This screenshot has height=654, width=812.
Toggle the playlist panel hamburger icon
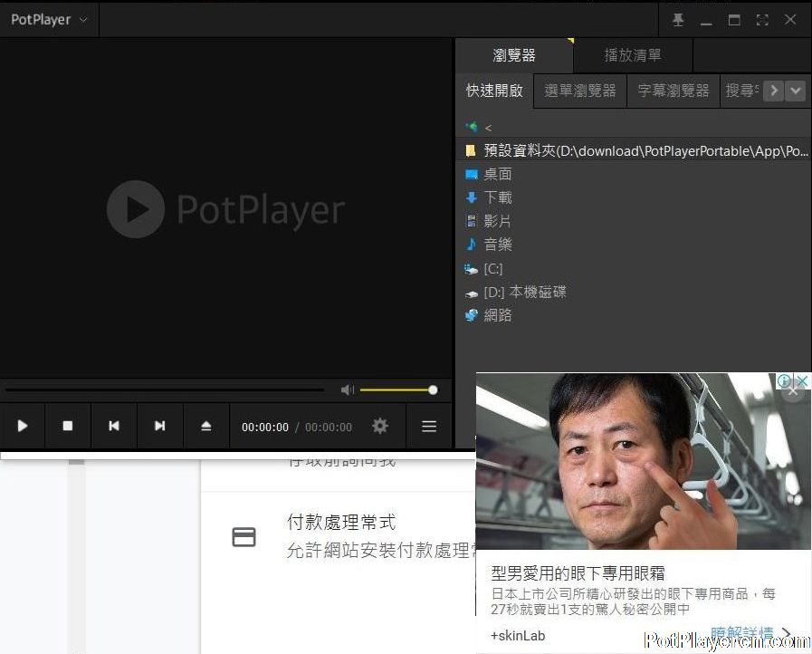coord(429,426)
